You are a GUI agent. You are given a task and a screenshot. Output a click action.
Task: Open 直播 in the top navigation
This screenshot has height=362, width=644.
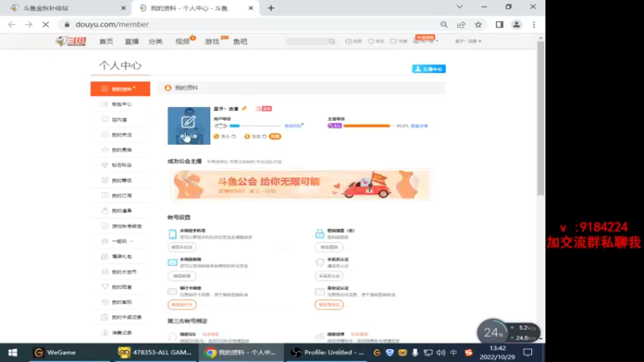131,42
